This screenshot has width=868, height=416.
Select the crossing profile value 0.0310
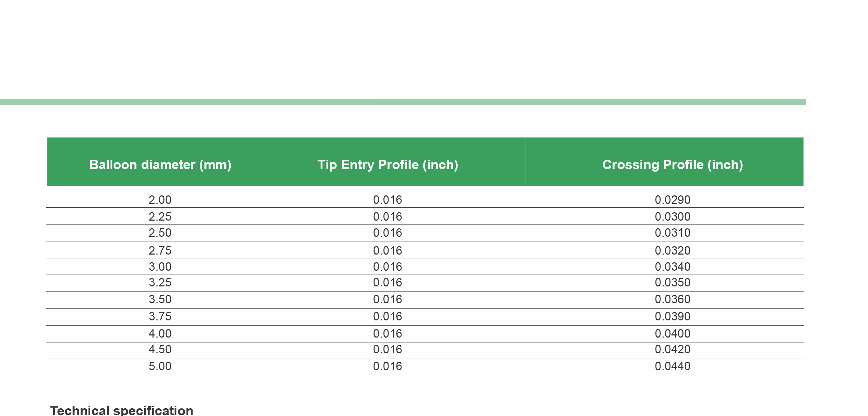[672, 233]
